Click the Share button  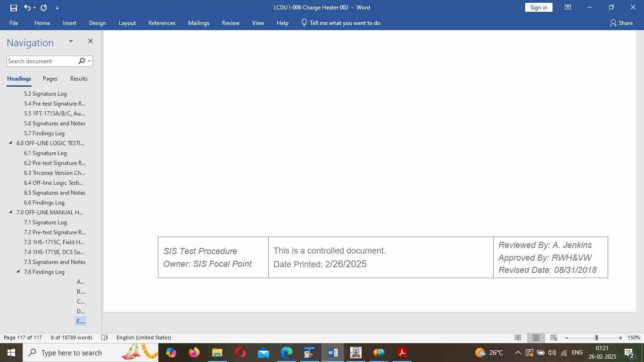tap(621, 23)
